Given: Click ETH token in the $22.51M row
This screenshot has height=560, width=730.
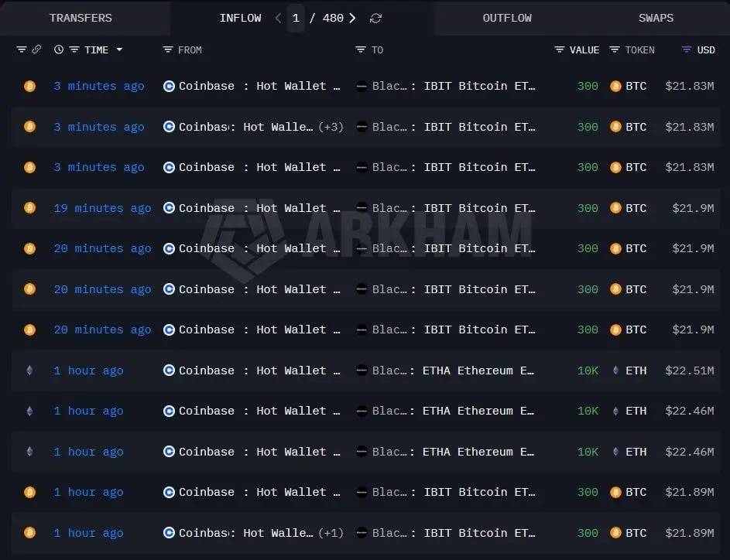Looking at the screenshot, I should pyautogui.click(x=636, y=370).
